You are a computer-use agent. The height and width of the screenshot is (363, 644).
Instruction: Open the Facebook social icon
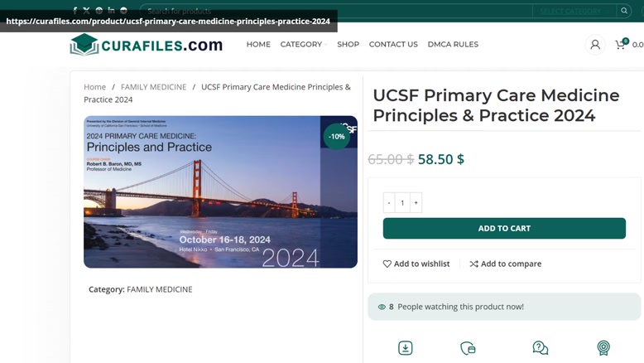(74, 11)
